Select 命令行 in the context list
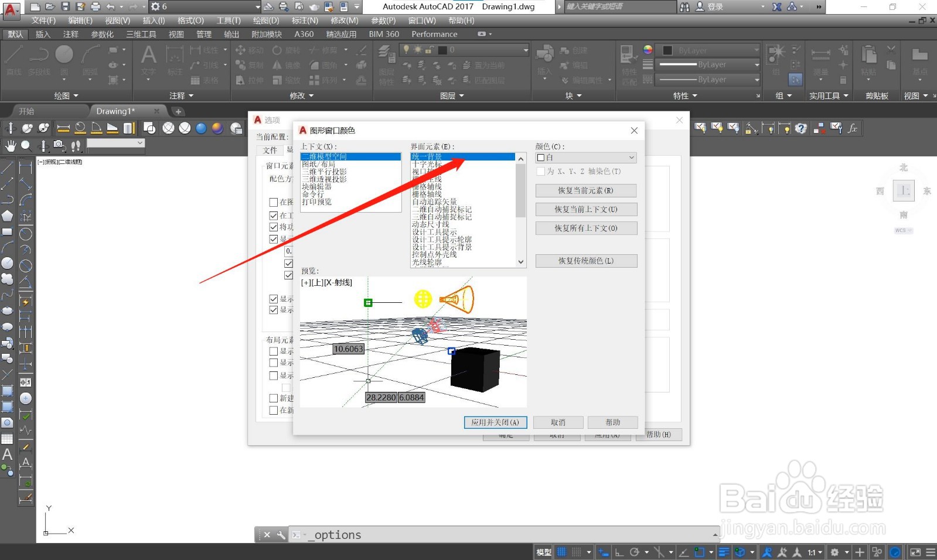937x560 pixels. tap(313, 194)
